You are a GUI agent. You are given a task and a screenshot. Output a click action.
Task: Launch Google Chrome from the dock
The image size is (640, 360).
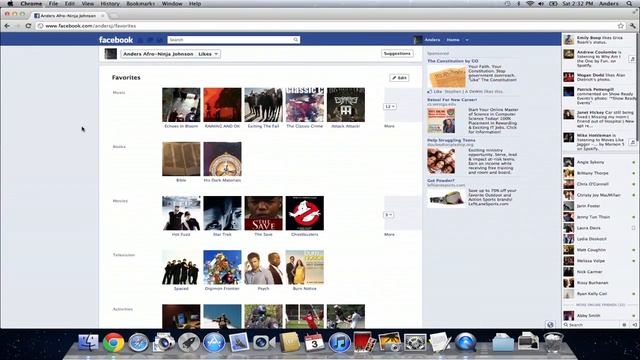click(113, 342)
